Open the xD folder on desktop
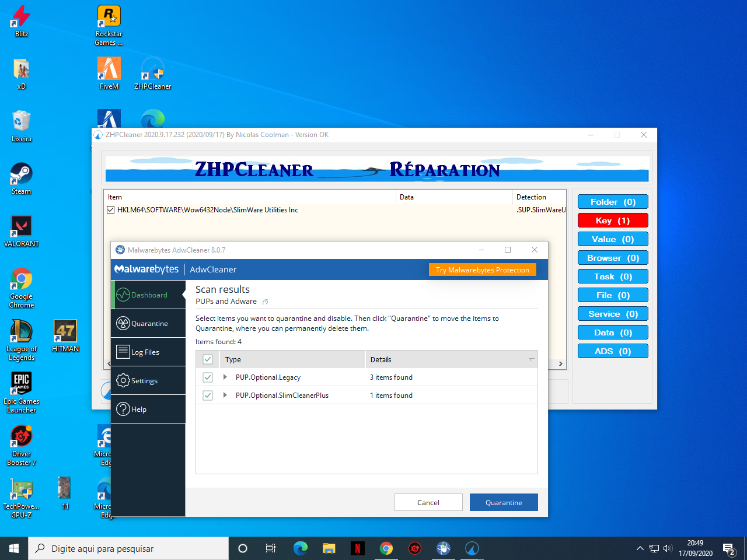The width and height of the screenshot is (747, 560). click(21, 73)
